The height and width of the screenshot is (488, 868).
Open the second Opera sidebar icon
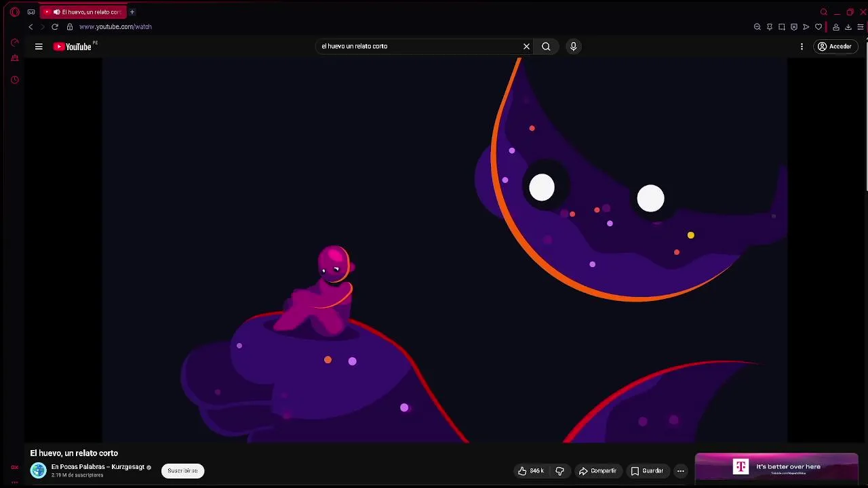coord(14,58)
